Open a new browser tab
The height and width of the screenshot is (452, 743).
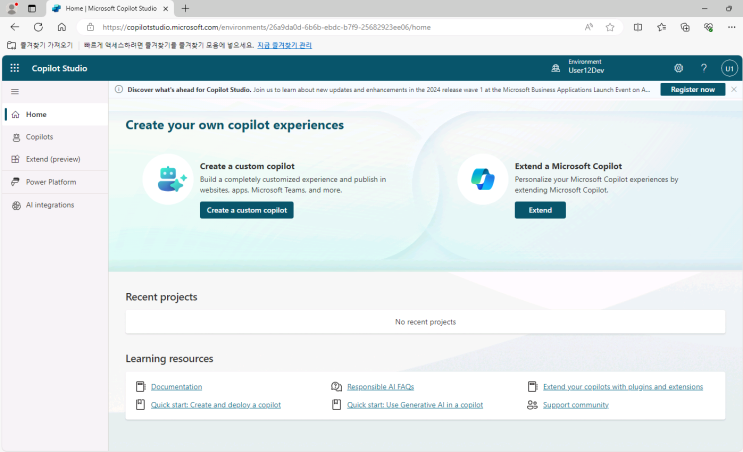pyautogui.click(x=185, y=8)
